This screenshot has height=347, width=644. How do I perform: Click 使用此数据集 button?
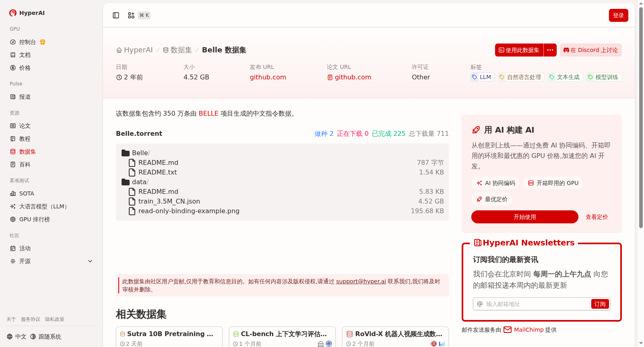click(519, 50)
